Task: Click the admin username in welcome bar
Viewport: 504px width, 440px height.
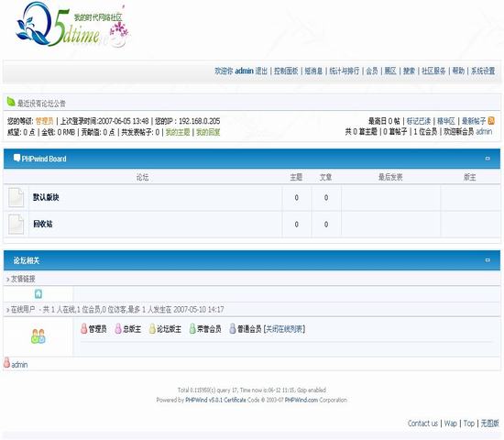Action: click(244, 71)
